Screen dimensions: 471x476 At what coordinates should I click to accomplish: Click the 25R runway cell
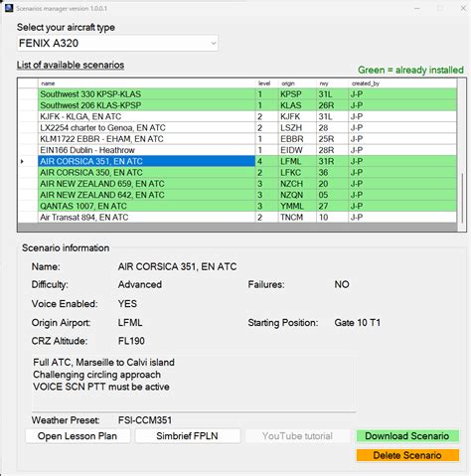(332, 139)
